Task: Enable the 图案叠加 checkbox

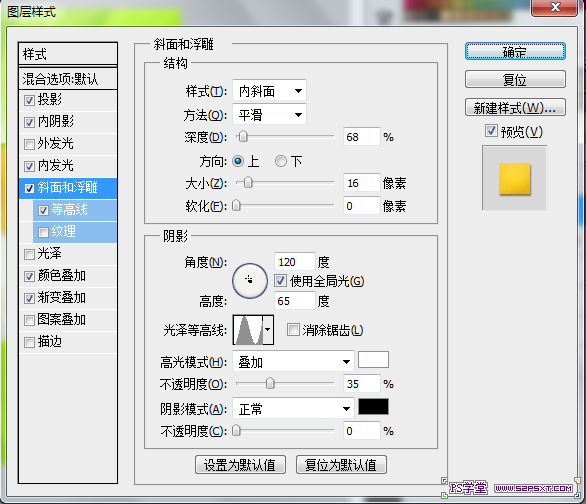Action: pos(29,320)
